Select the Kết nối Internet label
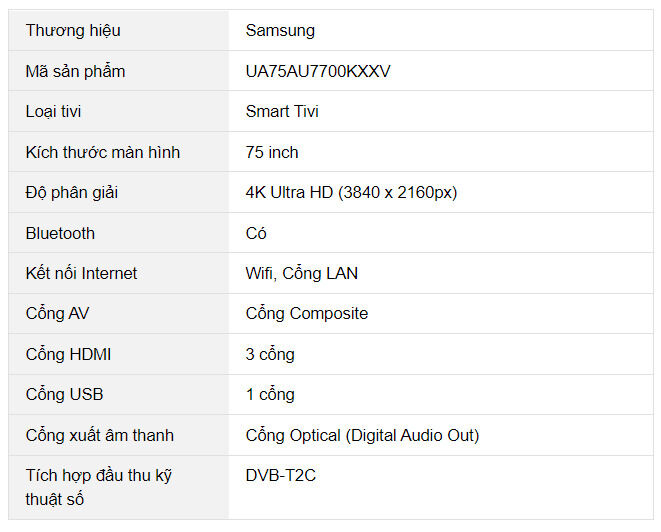 (81, 273)
